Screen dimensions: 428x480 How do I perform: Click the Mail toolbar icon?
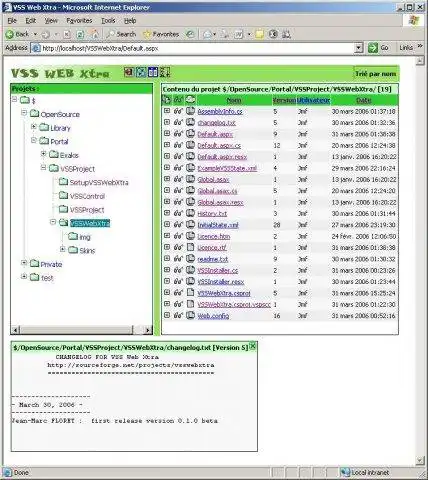[207, 34]
